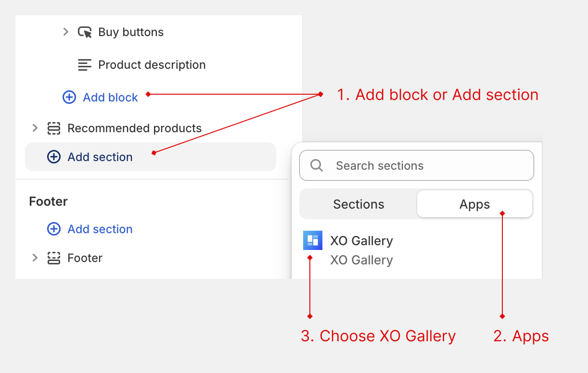
Task: Expand the Recommended products section
Action: point(35,128)
